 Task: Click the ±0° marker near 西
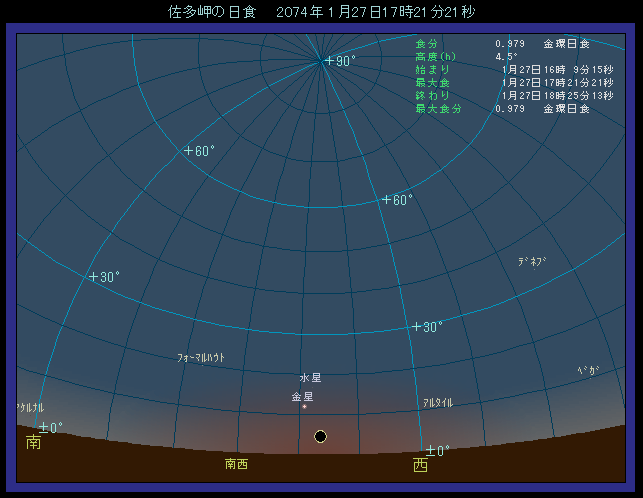point(438,450)
